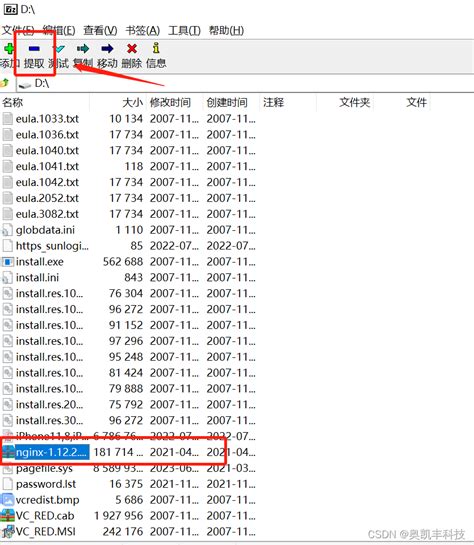This screenshot has height=545, width=474.
Task: Click size value 76 304
Action: (x=126, y=293)
